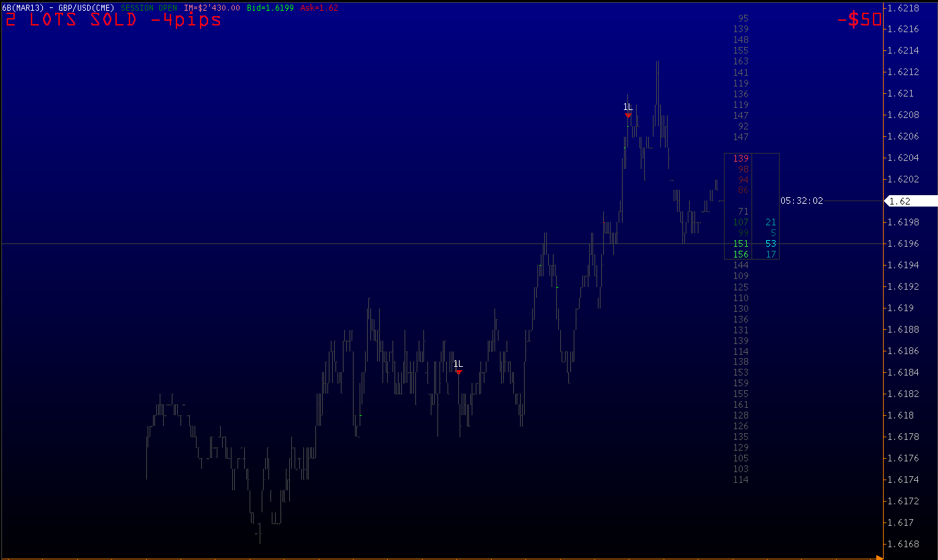This screenshot has width=938, height=560.
Task: Click the Ask=1.62 readout
Action: tap(319, 8)
